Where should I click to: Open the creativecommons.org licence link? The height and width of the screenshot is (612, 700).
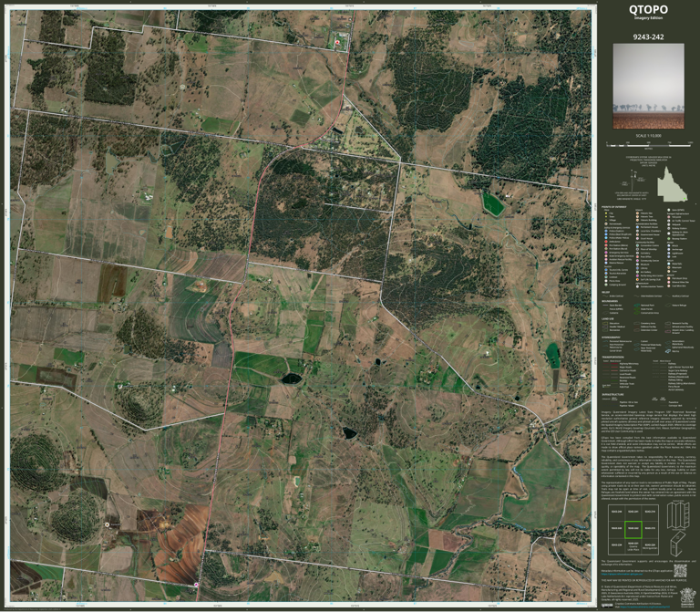click(x=645, y=607)
